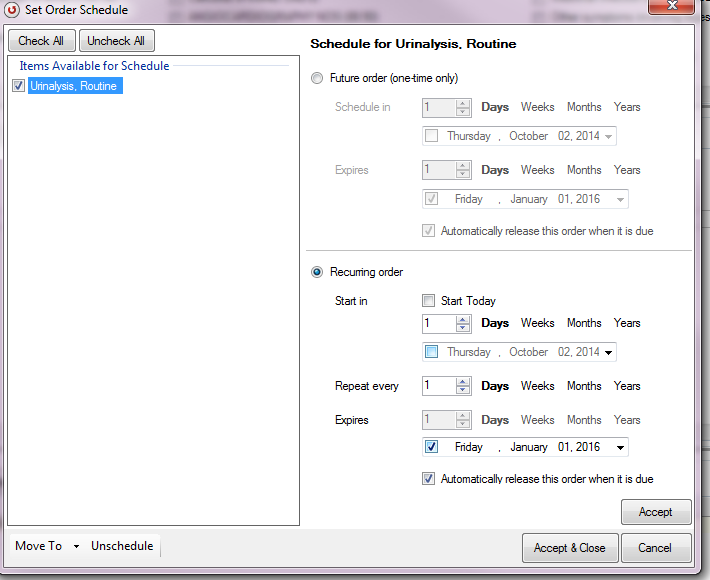Increase the recurring Expires number spinner
Image resolution: width=710 pixels, height=580 pixels.
coord(462,416)
